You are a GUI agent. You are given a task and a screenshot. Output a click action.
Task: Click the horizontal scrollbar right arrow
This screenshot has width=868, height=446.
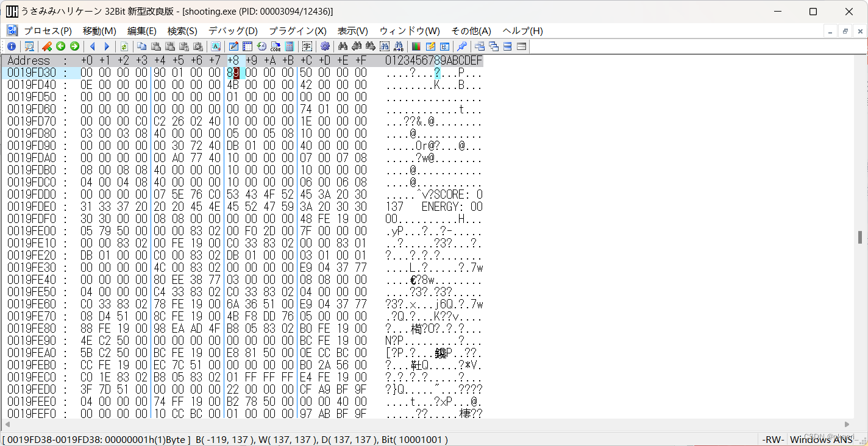[x=847, y=424]
